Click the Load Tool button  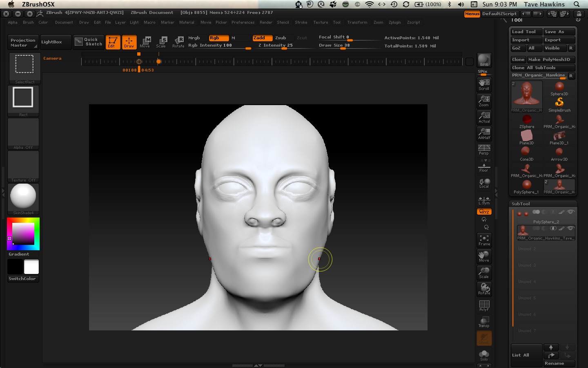click(x=526, y=31)
